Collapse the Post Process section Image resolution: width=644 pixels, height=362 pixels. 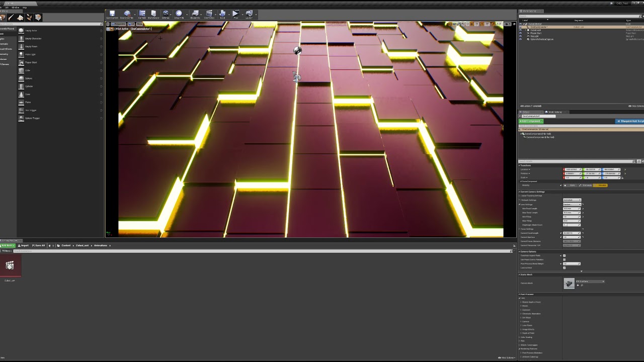(x=520, y=294)
